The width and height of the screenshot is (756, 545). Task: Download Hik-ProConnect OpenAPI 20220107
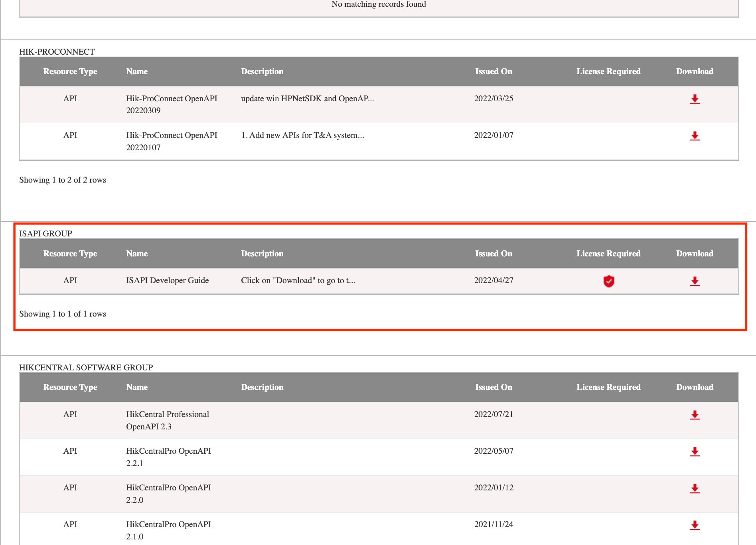coord(695,136)
